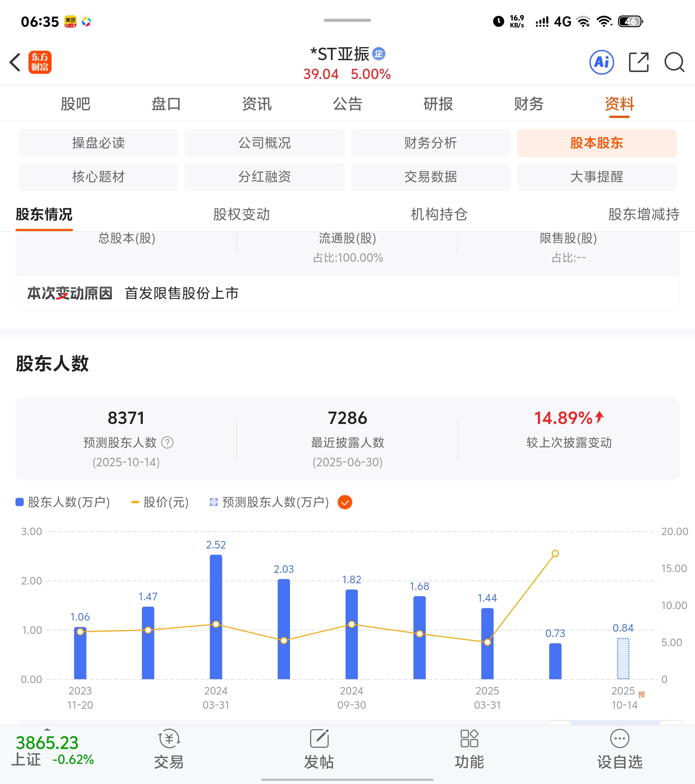
Task: Open the Eastmoney logo home icon
Action: point(40,62)
